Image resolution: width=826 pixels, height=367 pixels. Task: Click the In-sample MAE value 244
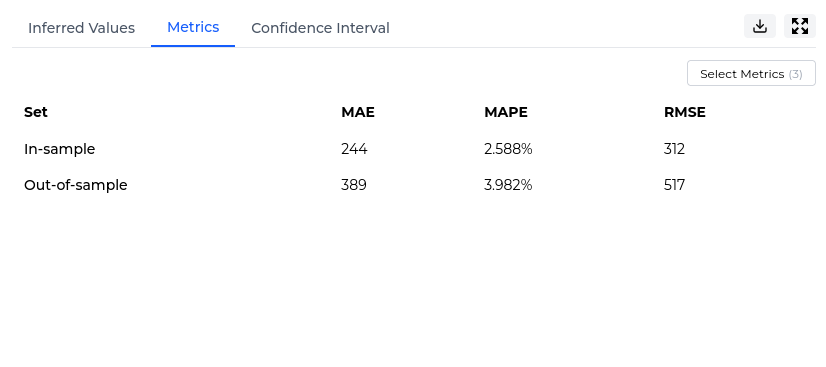354,149
